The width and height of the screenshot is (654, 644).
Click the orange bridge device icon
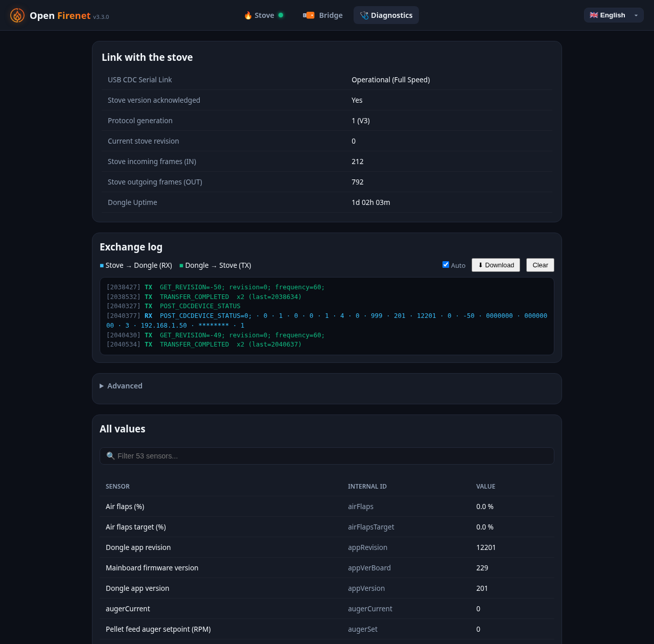[x=309, y=15]
